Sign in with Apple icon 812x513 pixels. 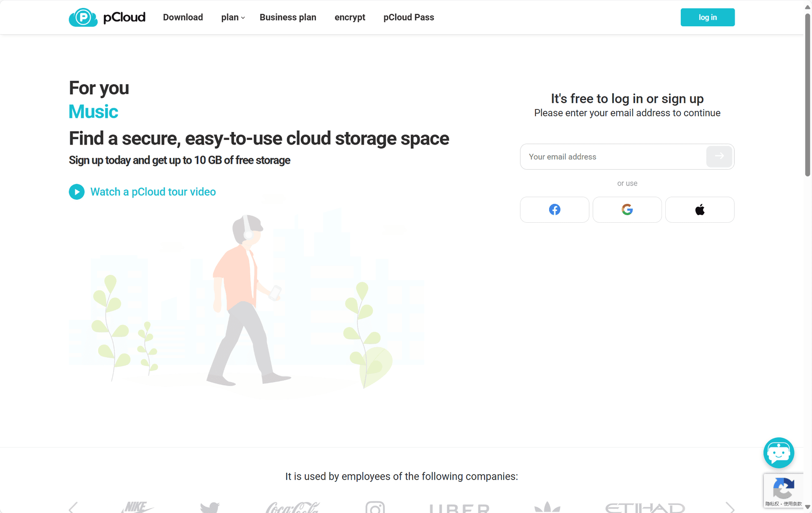[x=700, y=209]
